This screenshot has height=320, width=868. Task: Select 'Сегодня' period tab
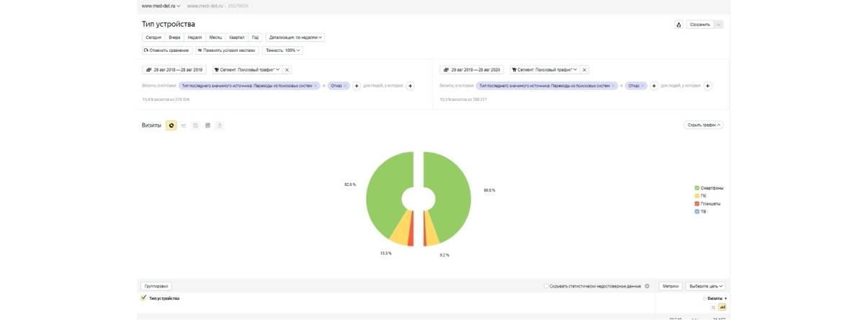click(x=153, y=37)
